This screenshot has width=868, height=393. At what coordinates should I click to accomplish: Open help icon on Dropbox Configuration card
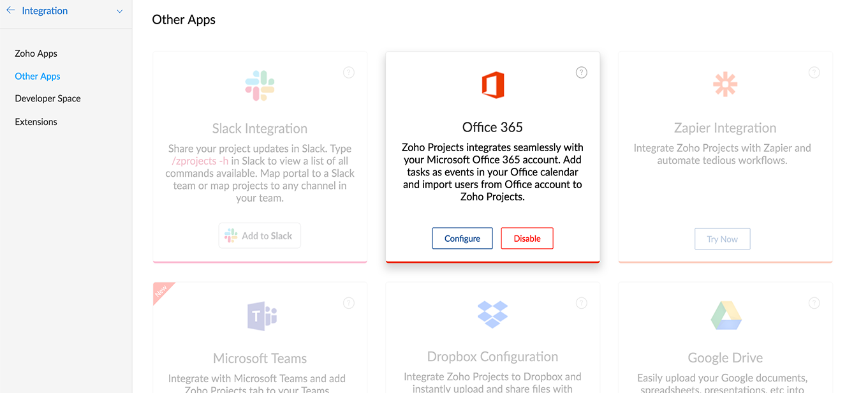[x=581, y=303]
